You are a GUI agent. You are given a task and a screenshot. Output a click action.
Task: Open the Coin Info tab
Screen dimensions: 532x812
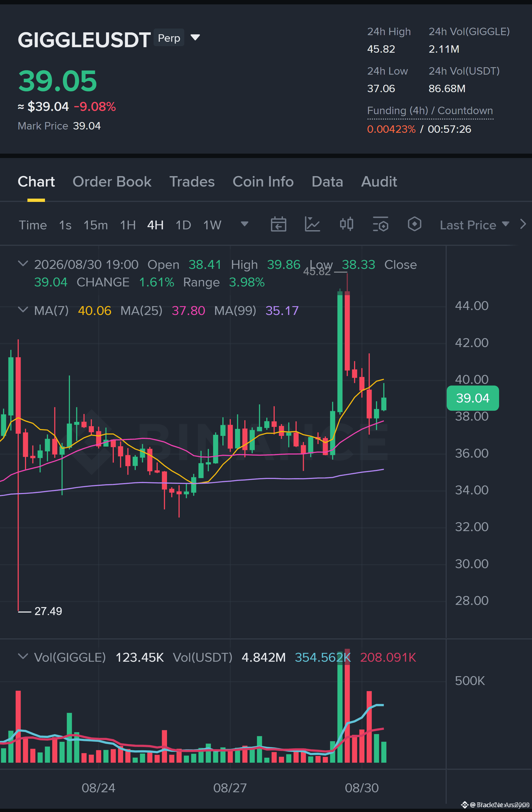coord(263,182)
